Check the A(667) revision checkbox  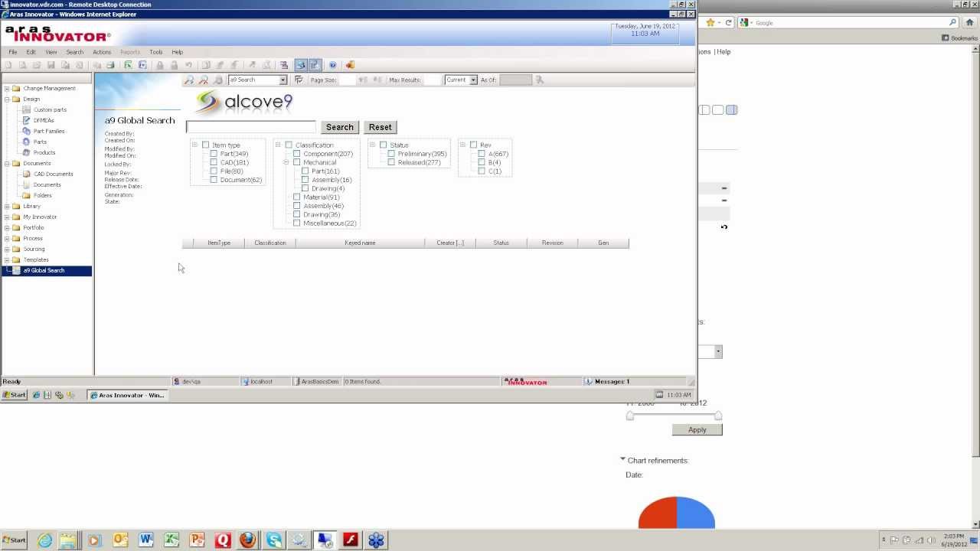coord(482,154)
